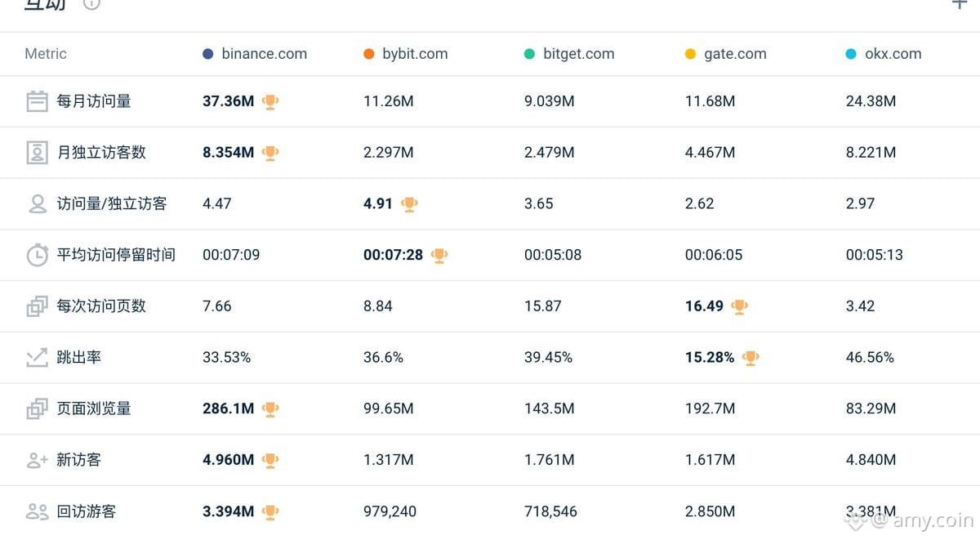The width and height of the screenshot is (980, 540).
Task: Click the info icon beside the 互动 title
Action: (x=91, y=3)
